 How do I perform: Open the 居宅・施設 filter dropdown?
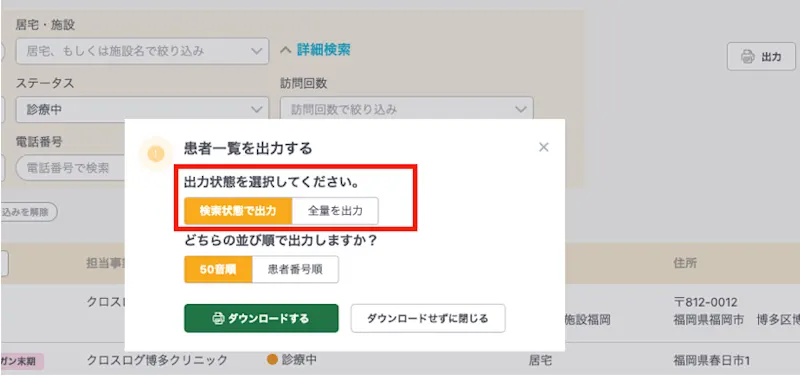click(142, 51)
